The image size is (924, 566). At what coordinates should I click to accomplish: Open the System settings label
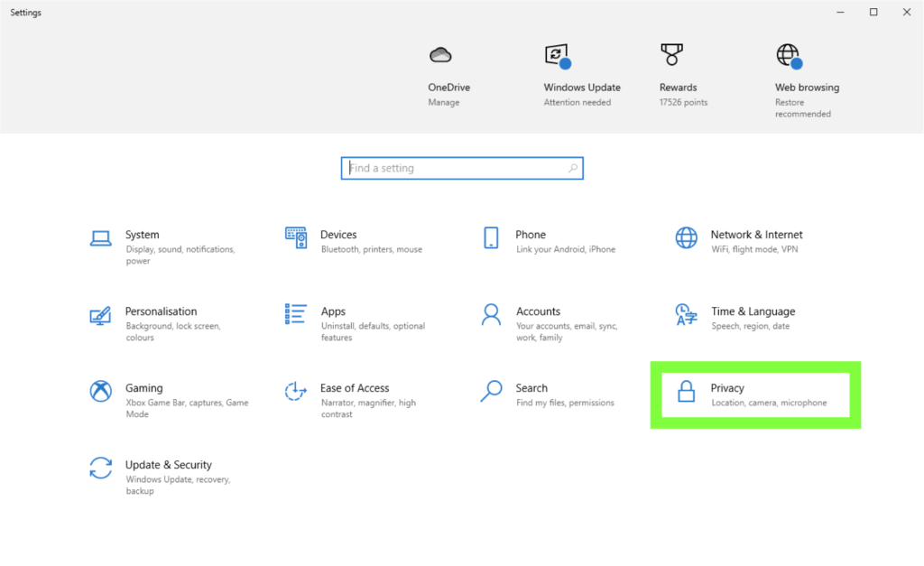click(x=142, y=235)
